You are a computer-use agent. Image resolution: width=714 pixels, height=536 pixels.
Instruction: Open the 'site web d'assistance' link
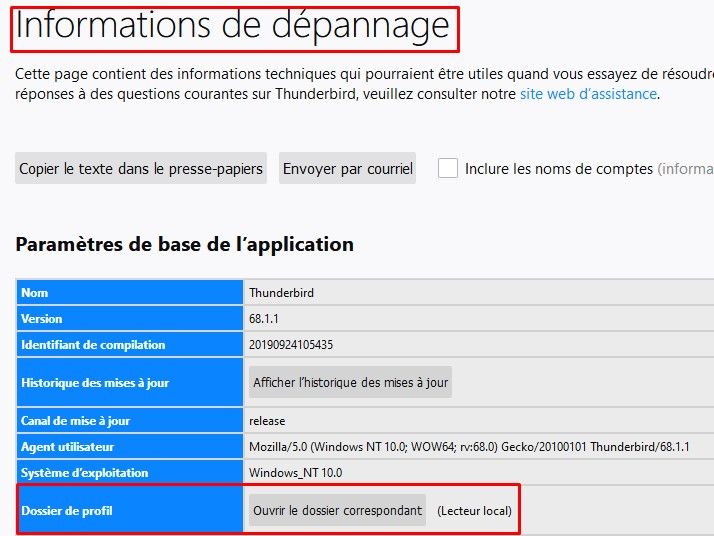588,94
